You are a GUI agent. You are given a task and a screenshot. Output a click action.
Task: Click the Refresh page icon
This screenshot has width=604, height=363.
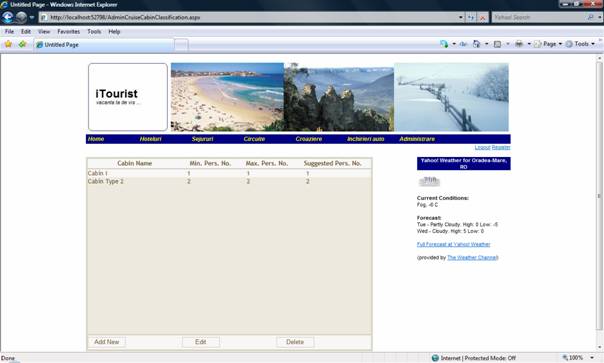tap(471, 17)
